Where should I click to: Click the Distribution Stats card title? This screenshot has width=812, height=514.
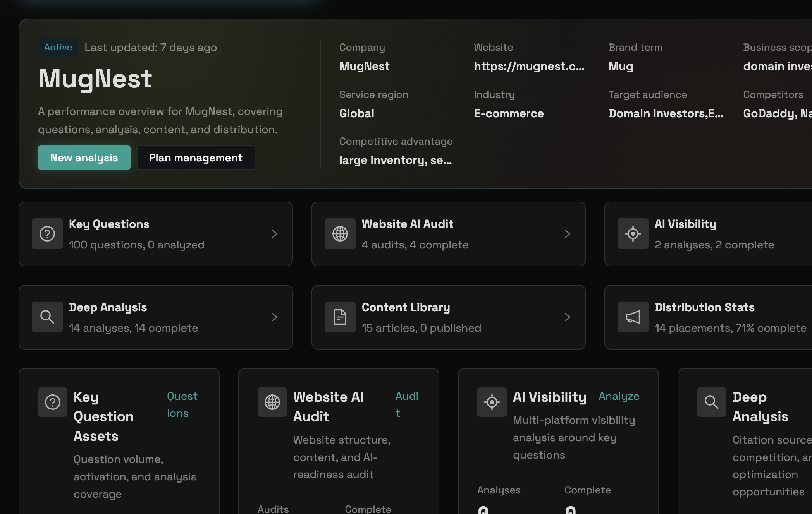pos(705,307)
